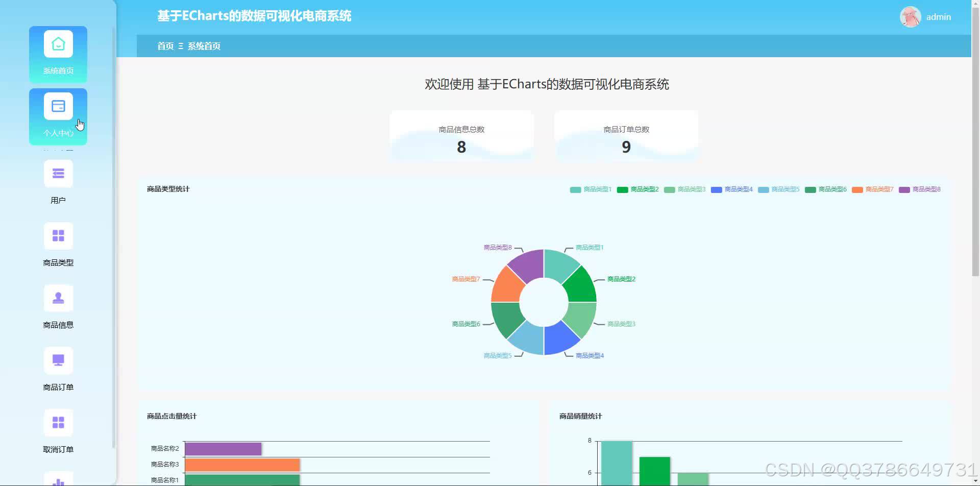Open 商品订单 using the monitor icon
Image resolution: width=980 pixels, height=486 pixels.
(58, 360)
